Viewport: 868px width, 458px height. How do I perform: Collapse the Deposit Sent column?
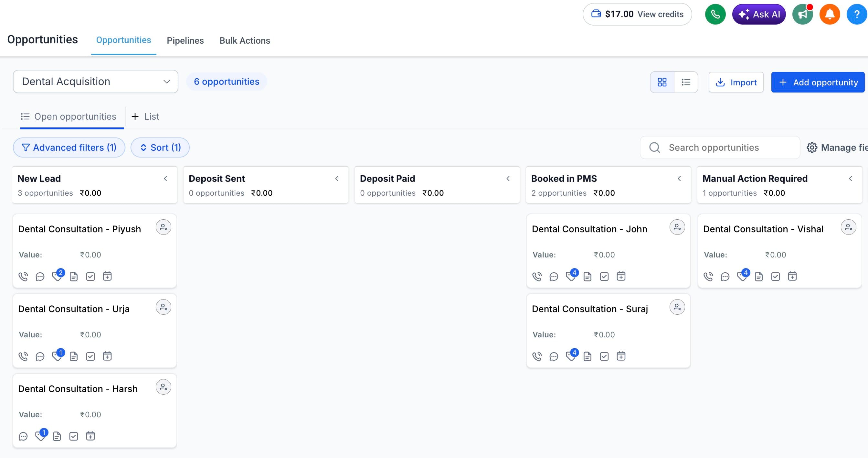[337, 179]
